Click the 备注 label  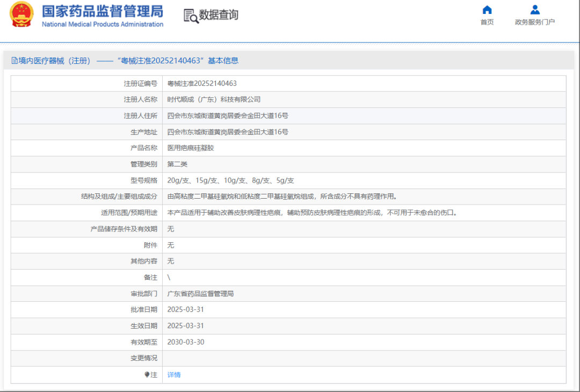pos(150,278)
